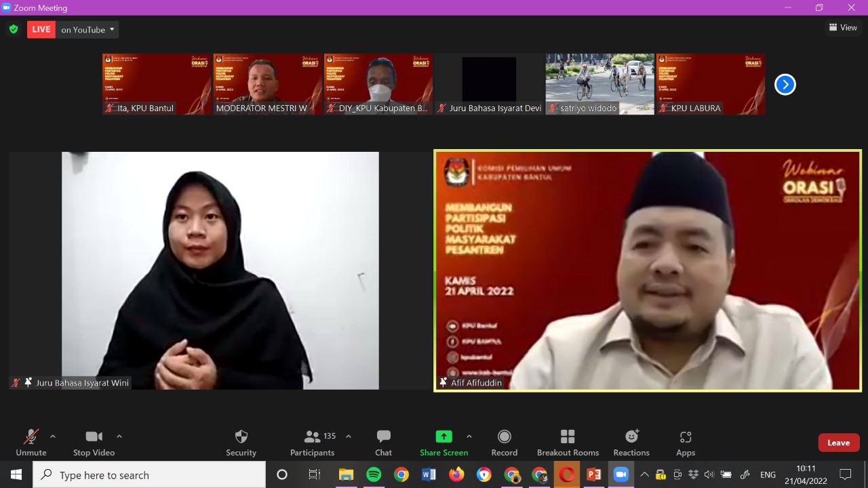
Task: Open the View layout menu
Action: 843,28
